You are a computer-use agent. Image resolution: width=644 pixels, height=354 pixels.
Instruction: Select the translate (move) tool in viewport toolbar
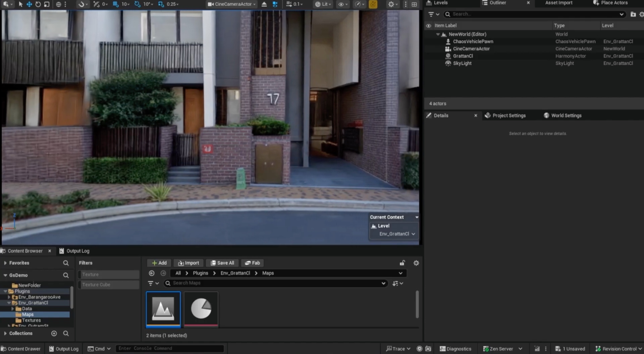29,4
